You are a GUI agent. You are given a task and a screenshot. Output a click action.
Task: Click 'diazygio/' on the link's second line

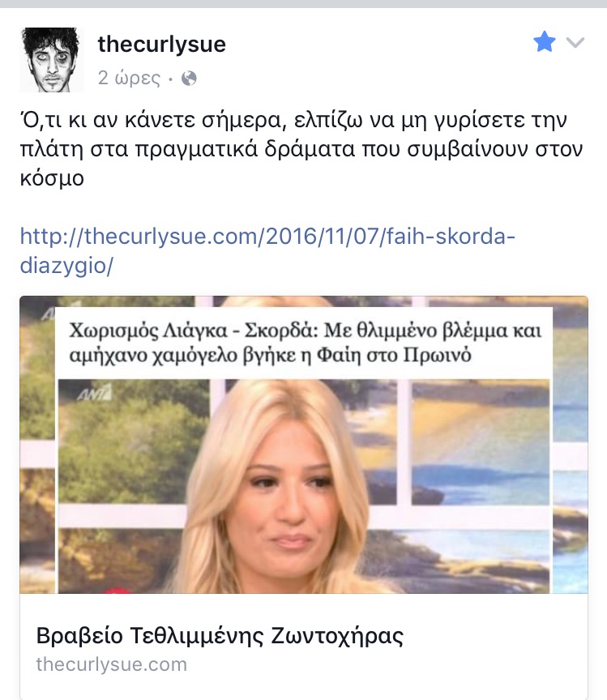[x=67, y=266]
